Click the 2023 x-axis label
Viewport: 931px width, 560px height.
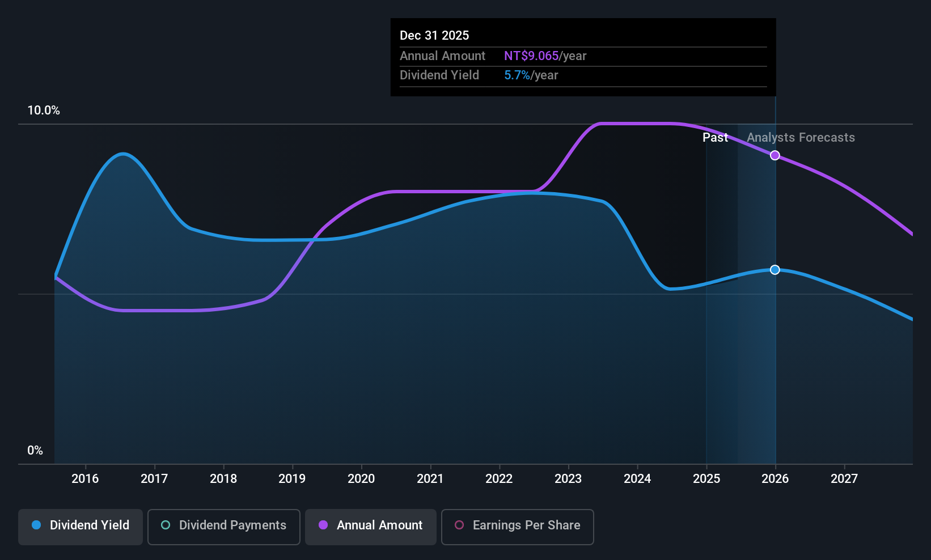click(x=568, y=479)
